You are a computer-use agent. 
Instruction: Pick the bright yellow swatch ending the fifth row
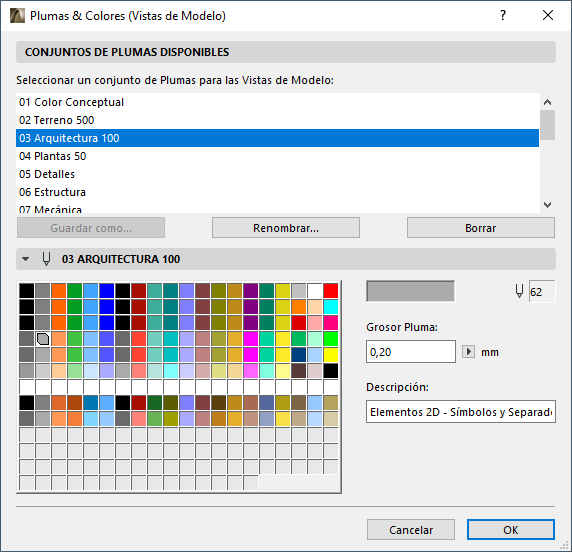coord(331,355)
